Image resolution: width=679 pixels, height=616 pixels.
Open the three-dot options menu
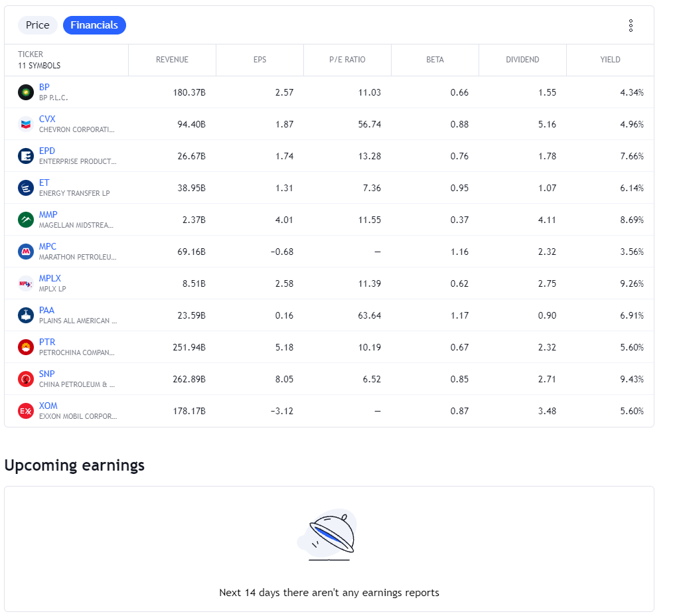[x=631, y=26]
